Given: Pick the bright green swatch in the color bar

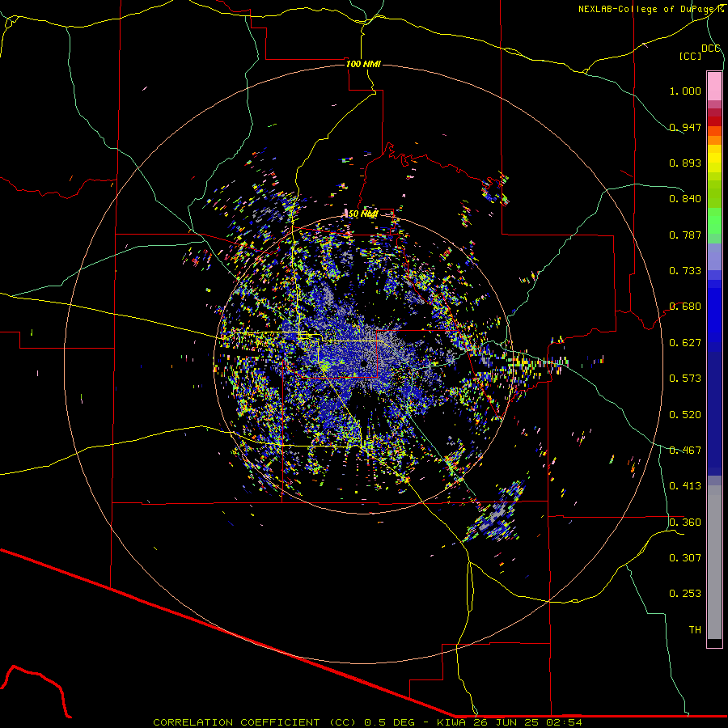Looking at the screenshot, I should 714,221.
